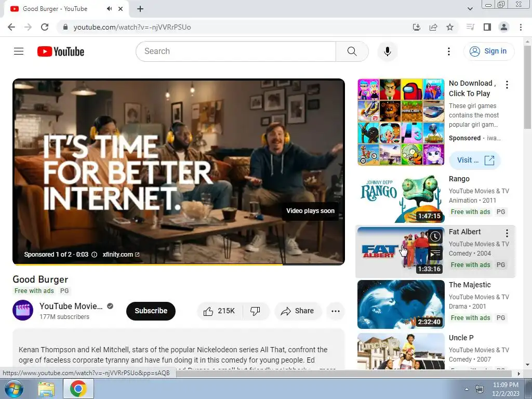Click the Sign in button
The height and width of the screenshot is (399, 532).
coord(488,51)
